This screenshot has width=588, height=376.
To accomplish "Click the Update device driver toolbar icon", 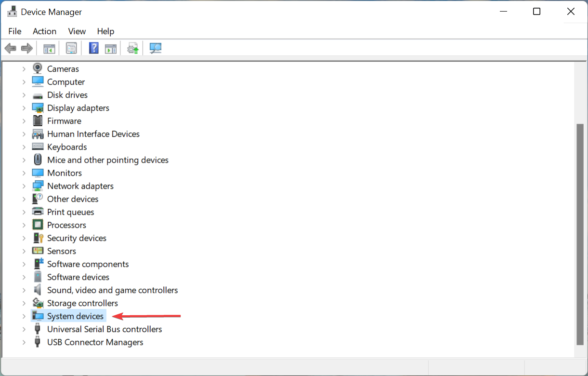I will click(x=133, y=48).
